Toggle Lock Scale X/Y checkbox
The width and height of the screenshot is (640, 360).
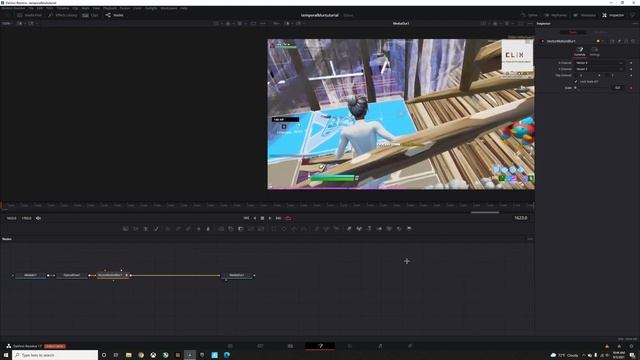576,81
